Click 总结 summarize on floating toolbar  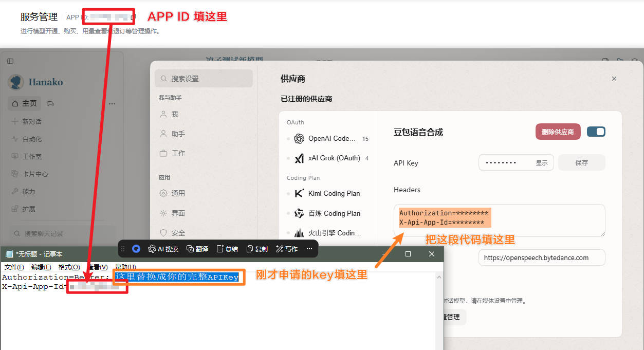coord(227,249)
